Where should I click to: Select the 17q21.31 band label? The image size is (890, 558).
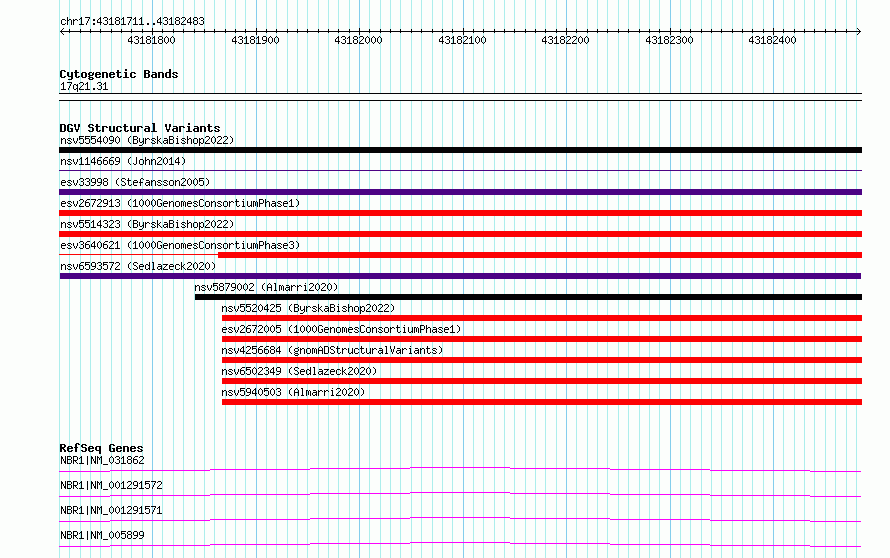84,87
